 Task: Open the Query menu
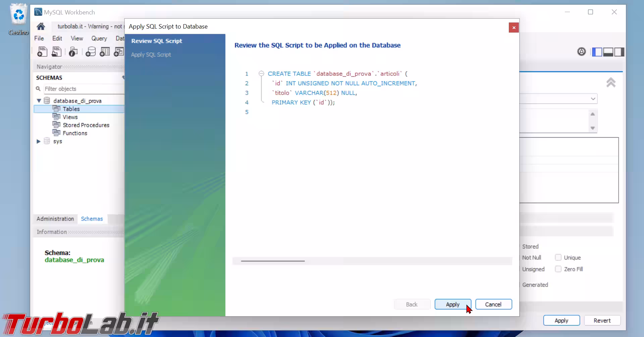coord(99,38)
